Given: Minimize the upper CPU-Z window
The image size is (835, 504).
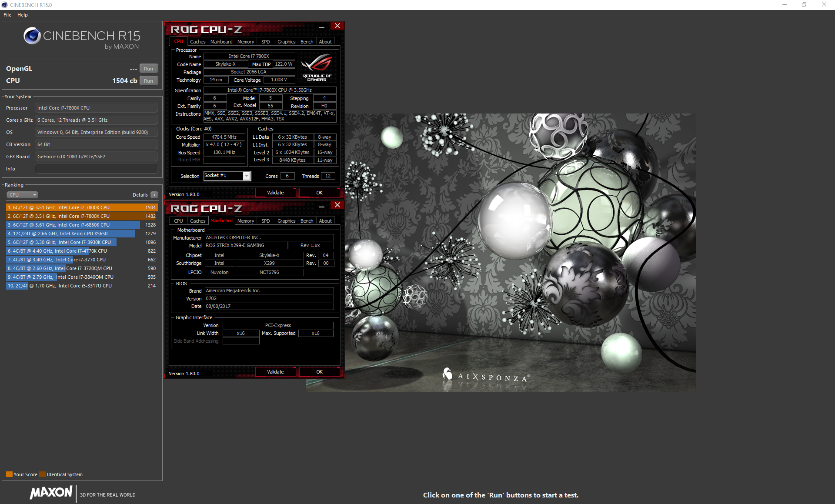Looking at the screenshot, I should click(x=322, y=27).
